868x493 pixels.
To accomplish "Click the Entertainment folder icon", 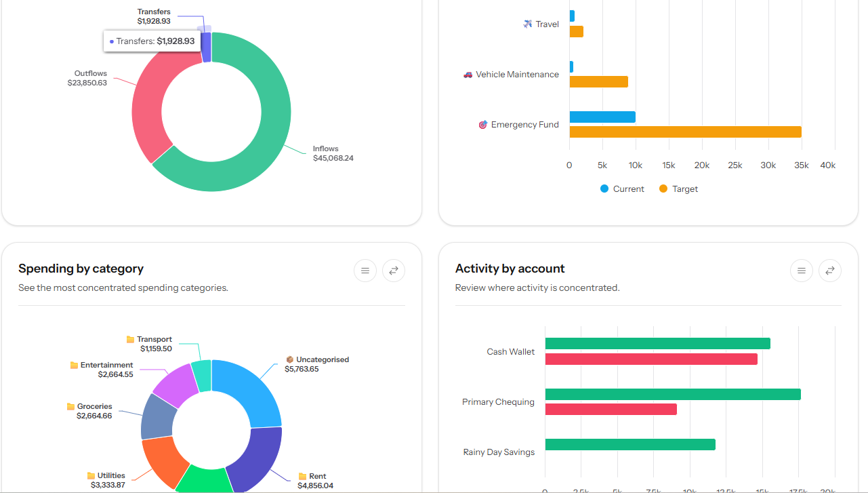I will (74, 365).
